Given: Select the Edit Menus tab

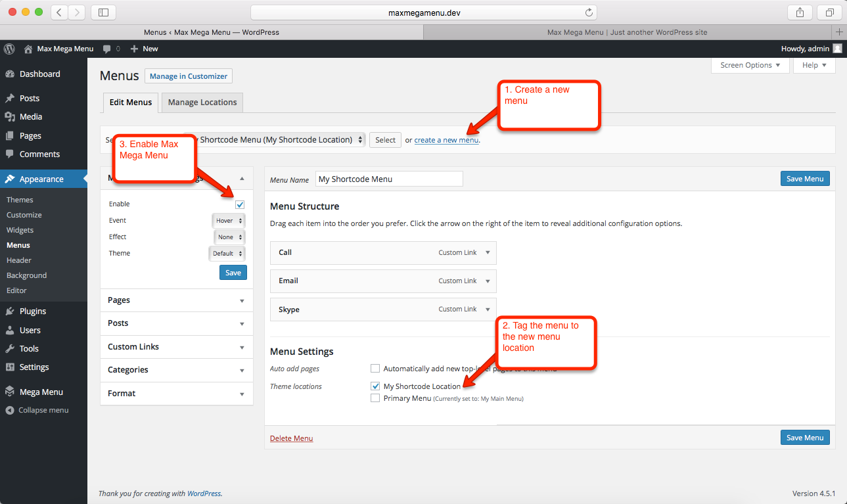Looking at the screenshot, I should 131,103.
